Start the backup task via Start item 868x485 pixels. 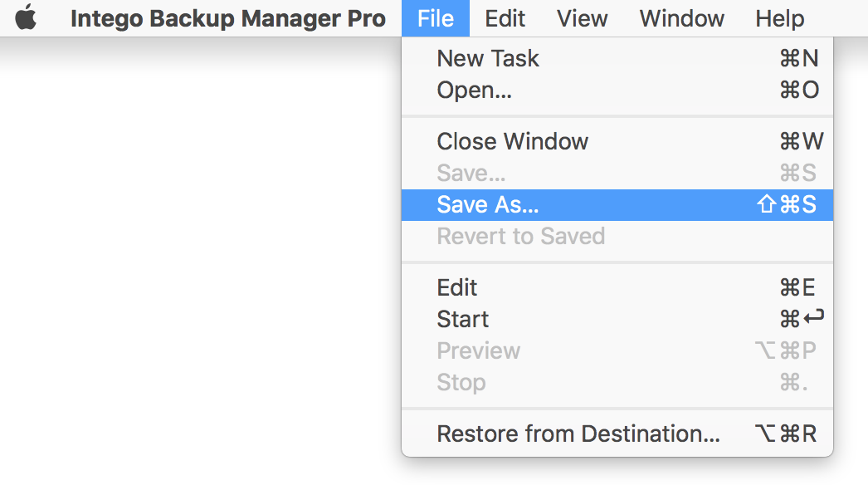(x=617, y=319)
